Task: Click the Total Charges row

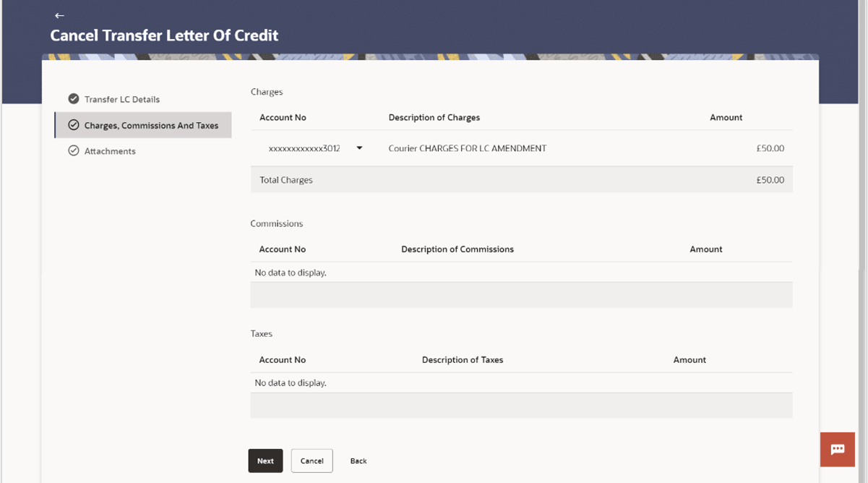Action: coord(285,179)
